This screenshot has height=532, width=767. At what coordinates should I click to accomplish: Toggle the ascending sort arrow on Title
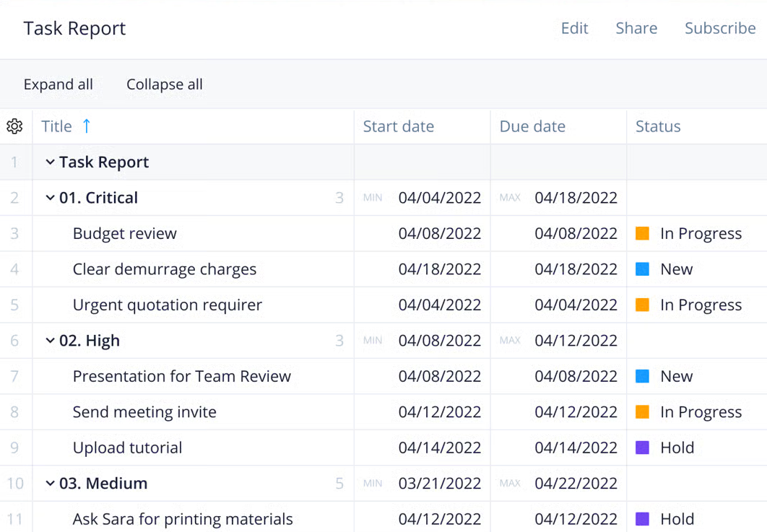point(86,126)
